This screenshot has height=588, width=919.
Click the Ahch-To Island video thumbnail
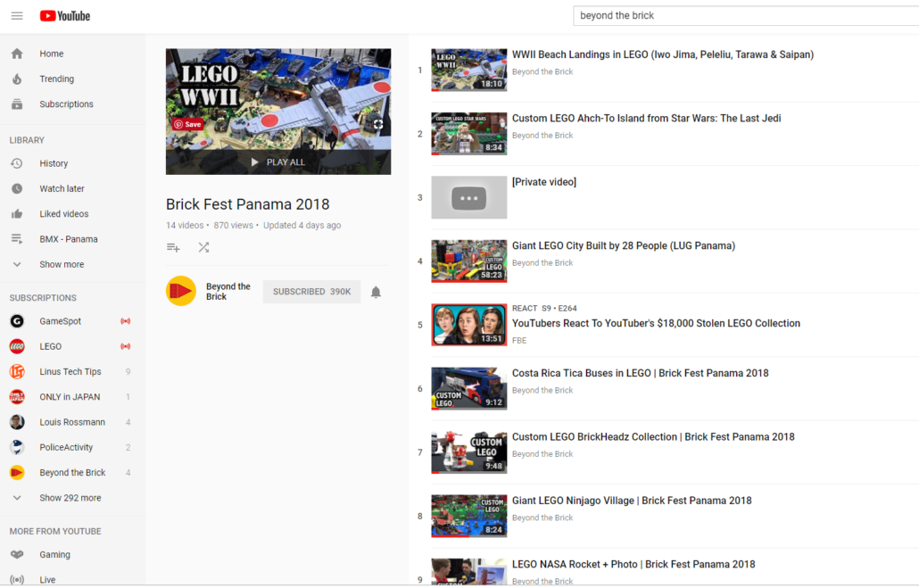pos(469,134)
